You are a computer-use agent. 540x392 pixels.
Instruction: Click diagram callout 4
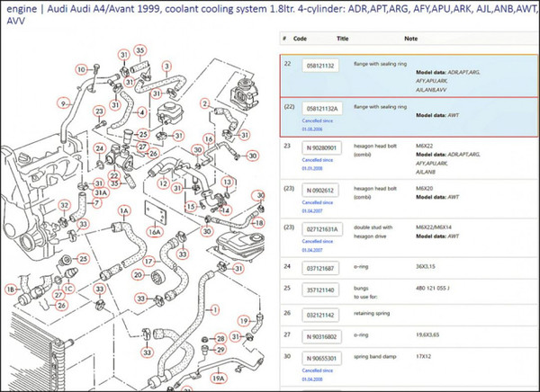[141, 112]
